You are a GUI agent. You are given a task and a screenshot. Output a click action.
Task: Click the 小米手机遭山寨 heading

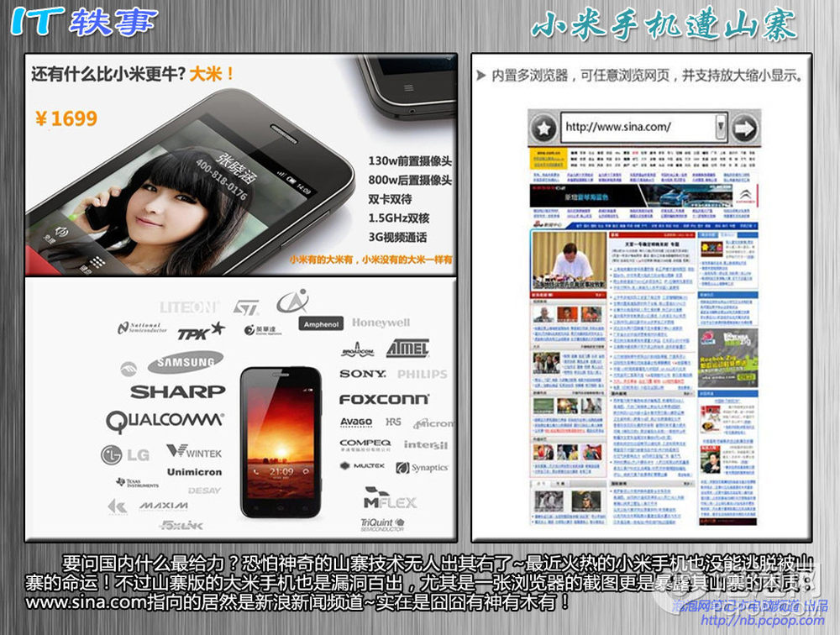(664, 25)
